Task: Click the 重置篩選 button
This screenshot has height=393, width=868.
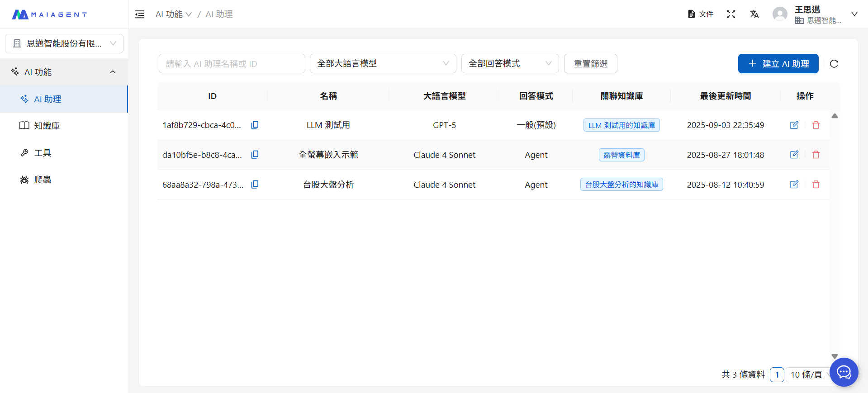Action: pyautogui.click(x=590, y=64)
